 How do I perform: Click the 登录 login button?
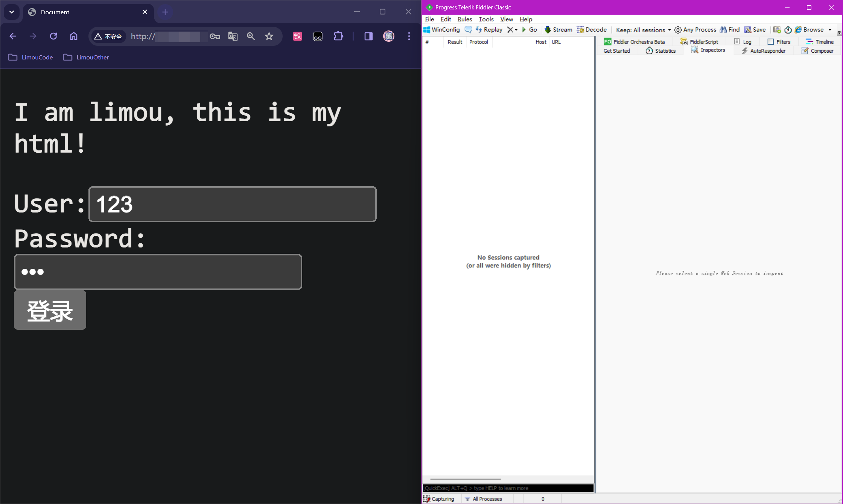(50, 310)
